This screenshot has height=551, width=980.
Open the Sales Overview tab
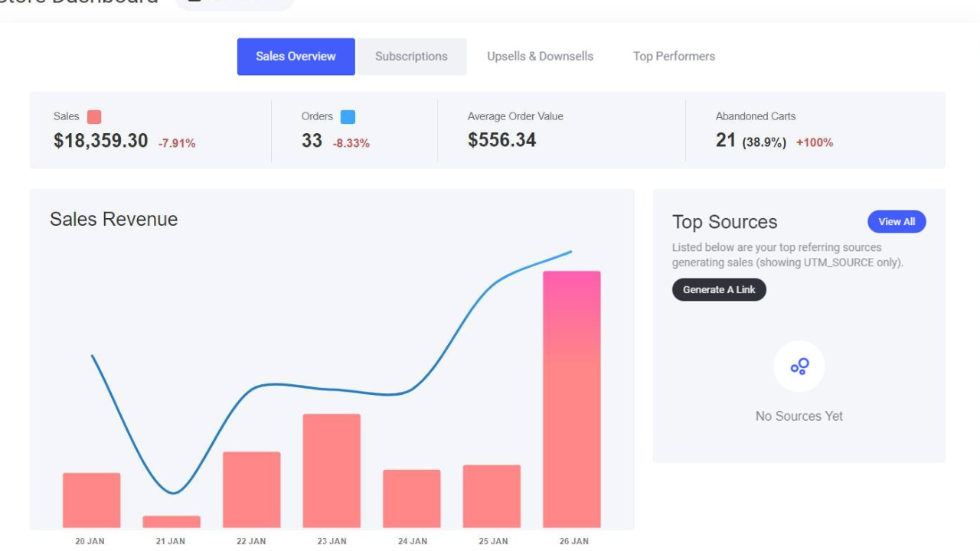[296, 57]
